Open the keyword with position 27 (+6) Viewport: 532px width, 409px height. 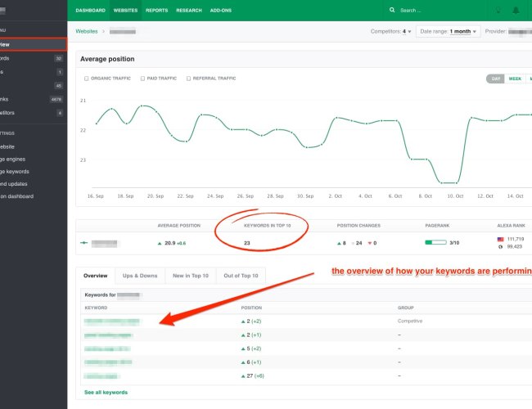click(x=101, y=376)
